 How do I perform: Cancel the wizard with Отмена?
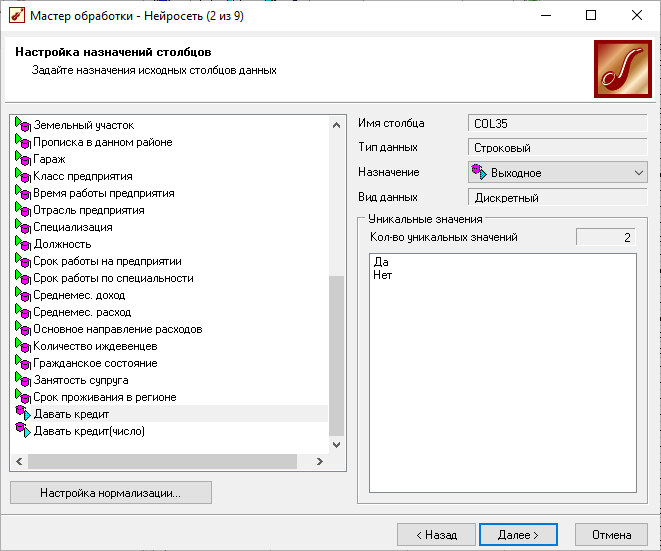click(611, 535)
